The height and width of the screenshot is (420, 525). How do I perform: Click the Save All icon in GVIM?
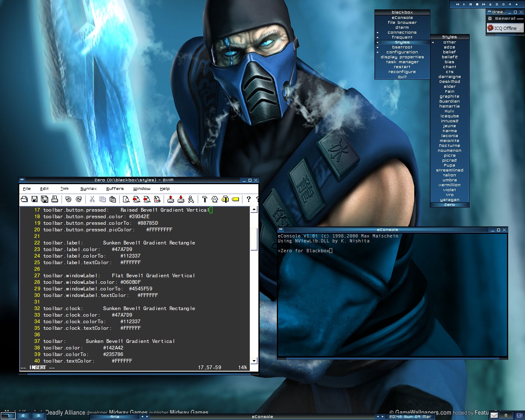tap(44, 199)
